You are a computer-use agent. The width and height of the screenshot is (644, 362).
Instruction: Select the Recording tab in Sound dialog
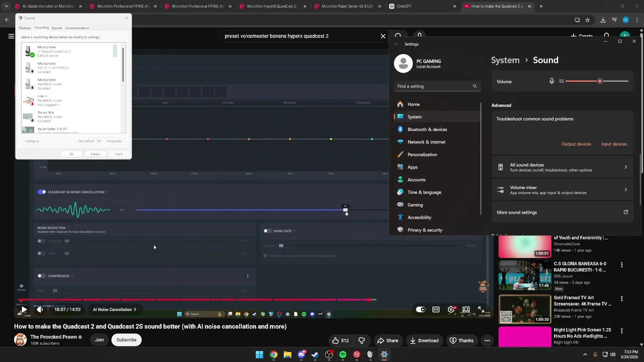click(x=41, y=28)
